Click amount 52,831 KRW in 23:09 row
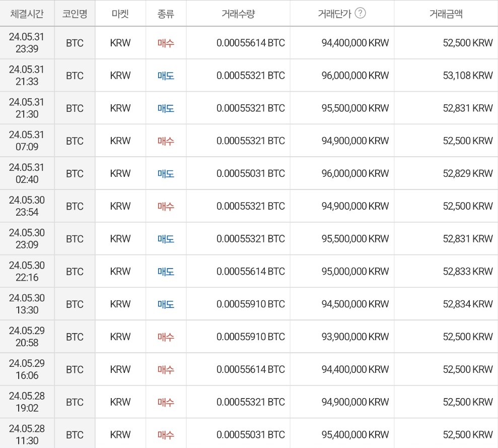Image resolution: width=498 pixels, height=448 pixels. (x=468, y=238)
